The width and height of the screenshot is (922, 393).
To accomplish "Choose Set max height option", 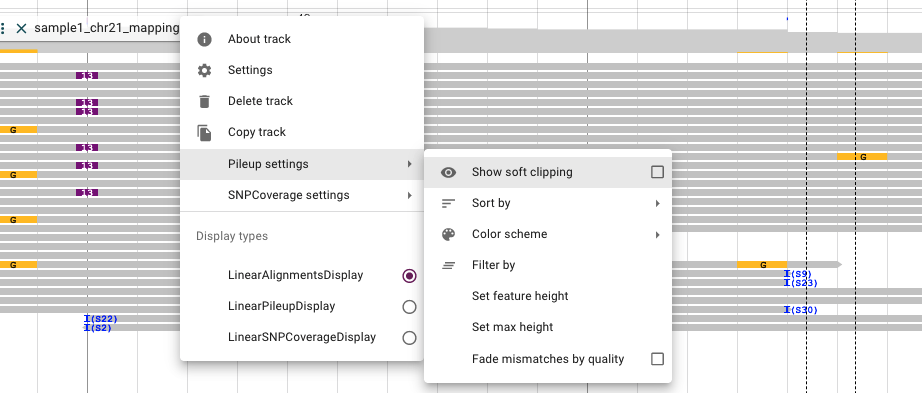I will tap(547, 327).
